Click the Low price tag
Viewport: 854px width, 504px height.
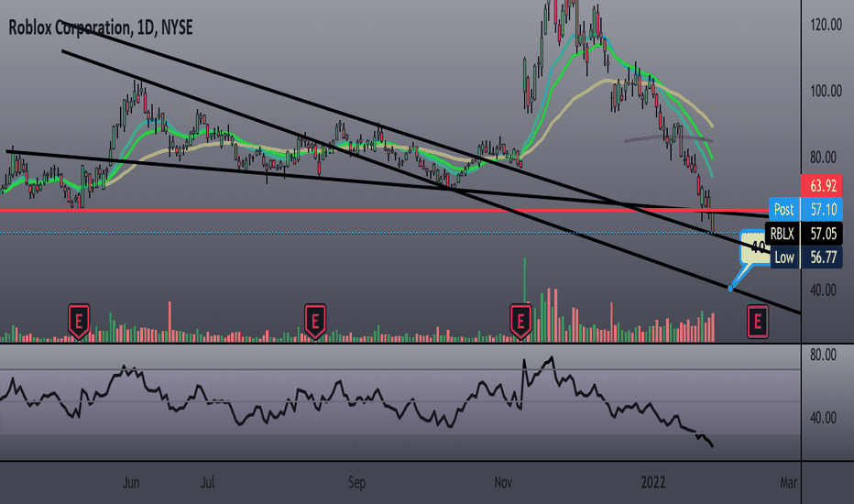785,257
